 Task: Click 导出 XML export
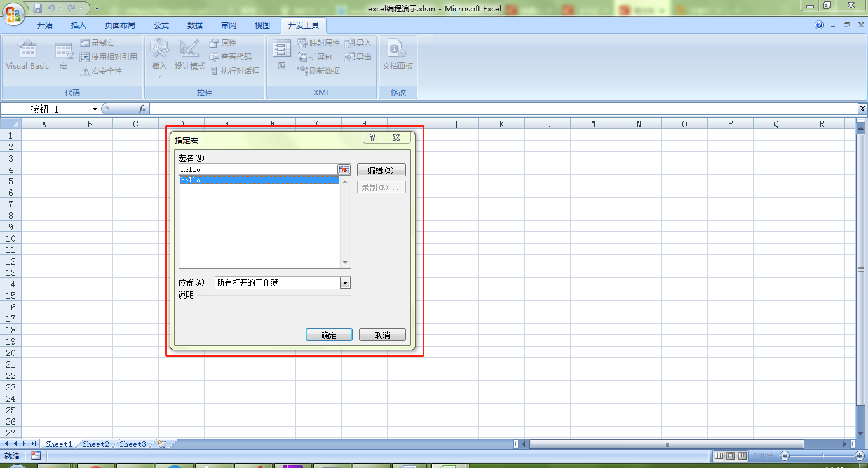click(x=358, y=57)
